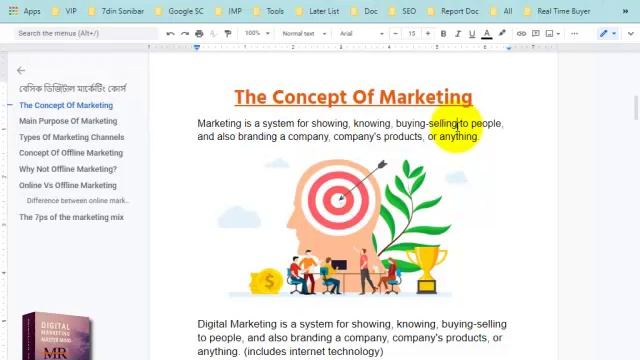The image size is (640, 360).
Task: Open the highlight color picker
Action: pos(502,33)
